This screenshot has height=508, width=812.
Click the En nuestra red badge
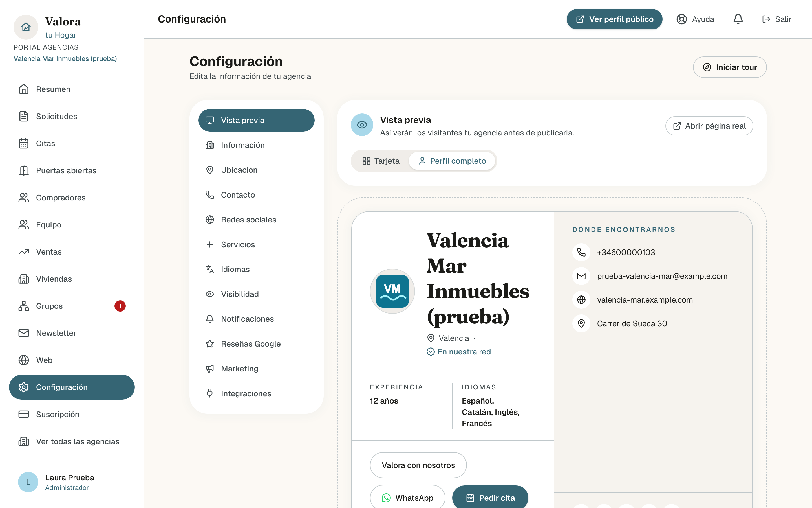click(459, 352)
